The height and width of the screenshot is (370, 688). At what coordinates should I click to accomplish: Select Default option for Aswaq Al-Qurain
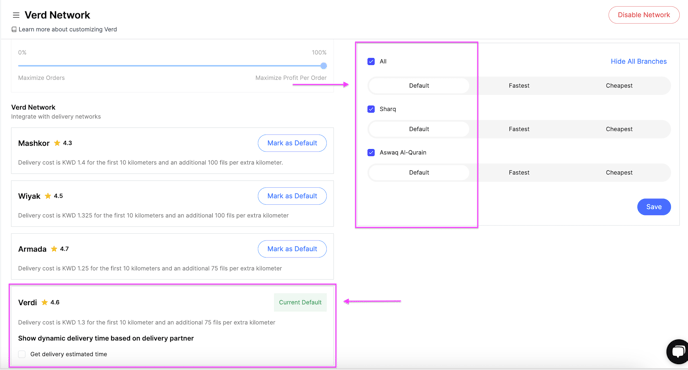pyautogui.click(x=419, y=172)
